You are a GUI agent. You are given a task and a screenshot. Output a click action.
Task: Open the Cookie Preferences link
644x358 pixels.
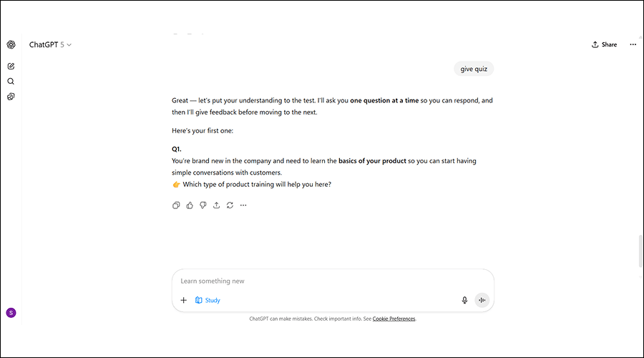click(x=394, y=319)
